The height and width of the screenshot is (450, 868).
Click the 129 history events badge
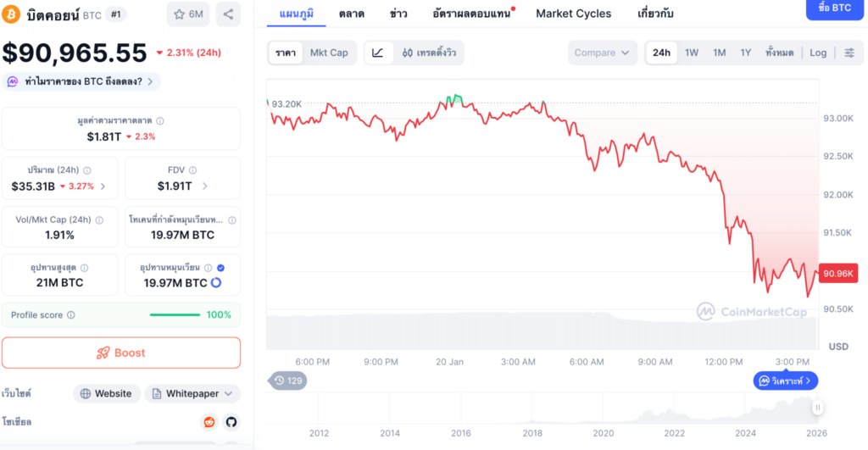pos(288,381)
